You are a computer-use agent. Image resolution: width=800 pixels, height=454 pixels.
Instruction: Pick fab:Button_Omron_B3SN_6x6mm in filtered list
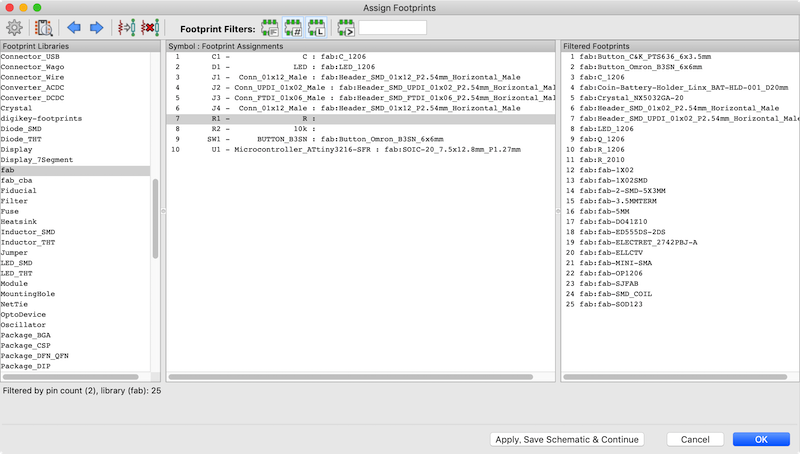[x=680, y=67]
